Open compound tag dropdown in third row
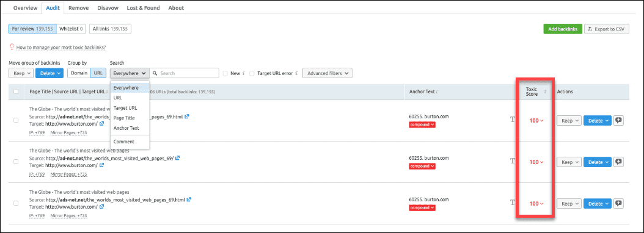This screenshot has width=644, height=233. pos(422,207)
